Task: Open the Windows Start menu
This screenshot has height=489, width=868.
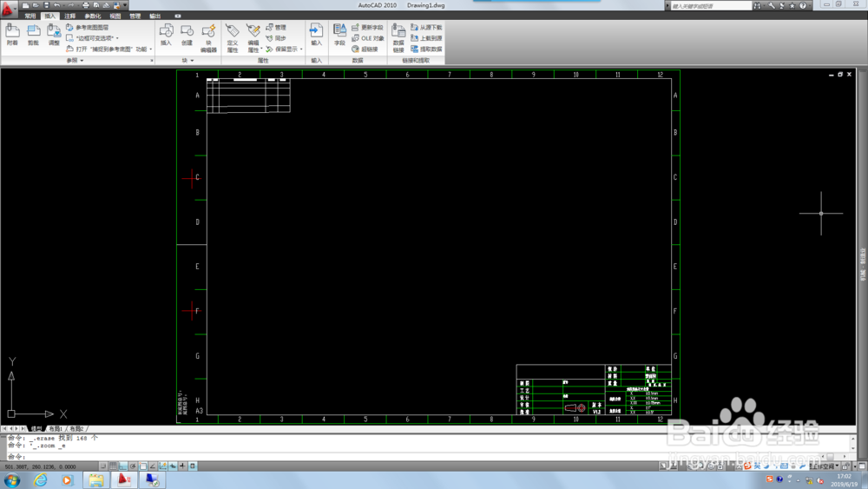Action: pos(11,480)
